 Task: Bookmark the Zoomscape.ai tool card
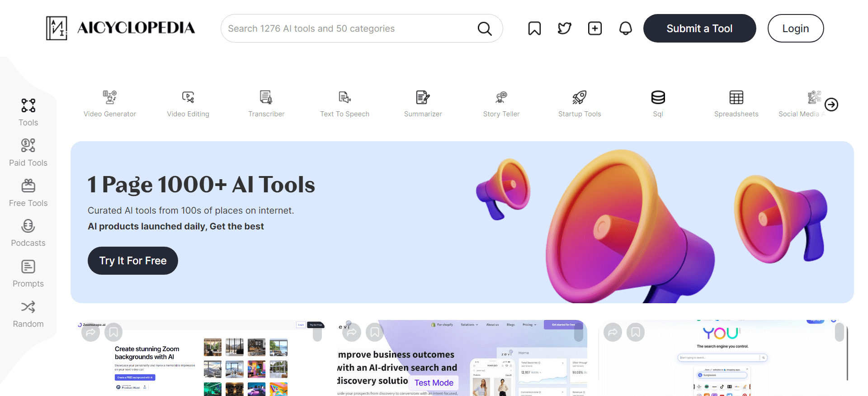tap(113, 332)
